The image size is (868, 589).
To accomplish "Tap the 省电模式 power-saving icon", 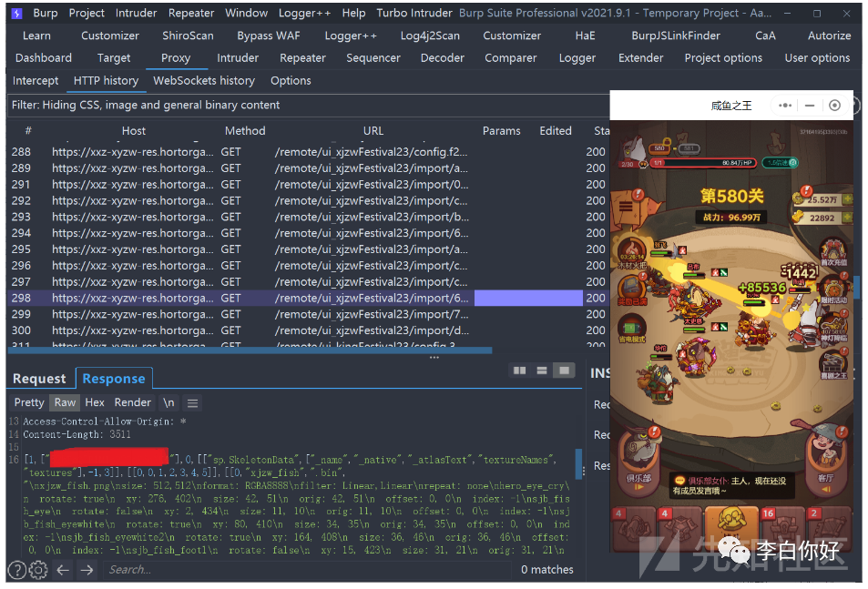I will pos(631,328).
